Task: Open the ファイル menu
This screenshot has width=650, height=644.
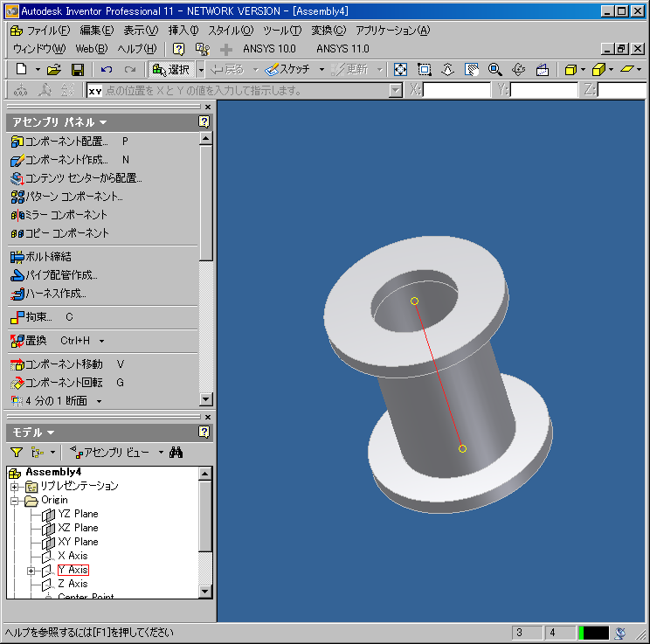Action: pyautogui.click(x=41, y=31)
